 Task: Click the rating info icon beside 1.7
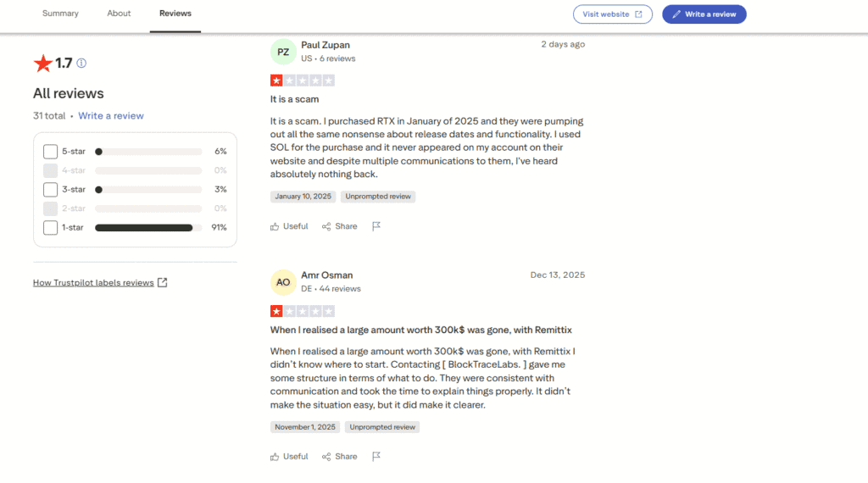(81, 64)
